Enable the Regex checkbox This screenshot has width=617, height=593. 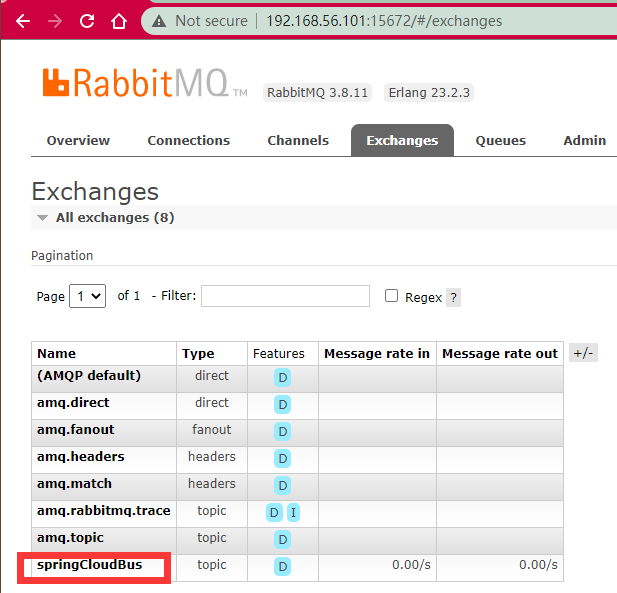coord(391,296)
